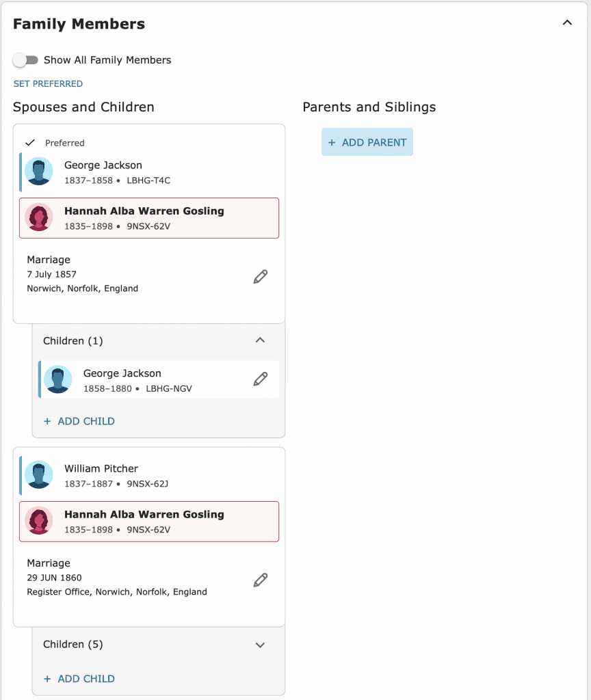Expand the Children (5) list
This screenshot has width=591, height=700.
coord(260,645)
